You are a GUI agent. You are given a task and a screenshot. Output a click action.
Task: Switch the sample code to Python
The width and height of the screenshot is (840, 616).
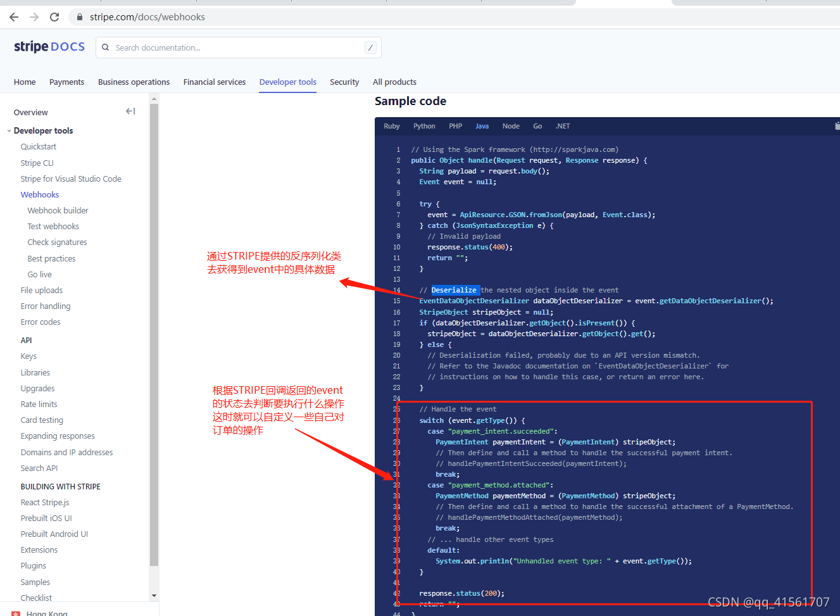point(424,126)
